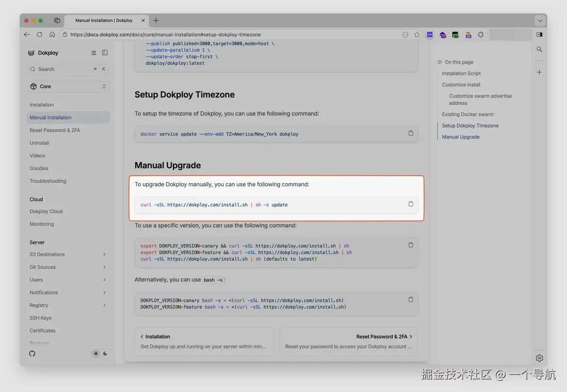Jump to Customize install section
Image resolution: width=567 pixels, height=392 pixels.
461,85
